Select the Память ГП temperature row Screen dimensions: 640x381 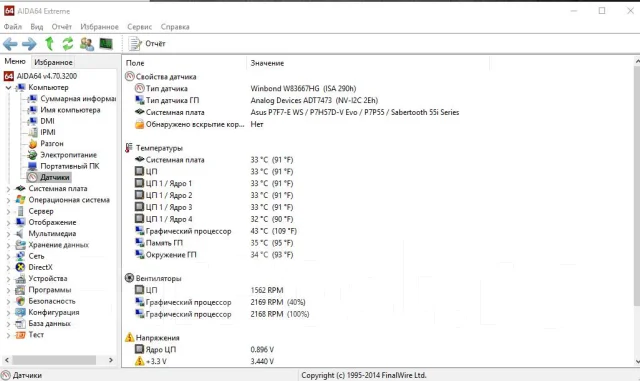point(378,243)
